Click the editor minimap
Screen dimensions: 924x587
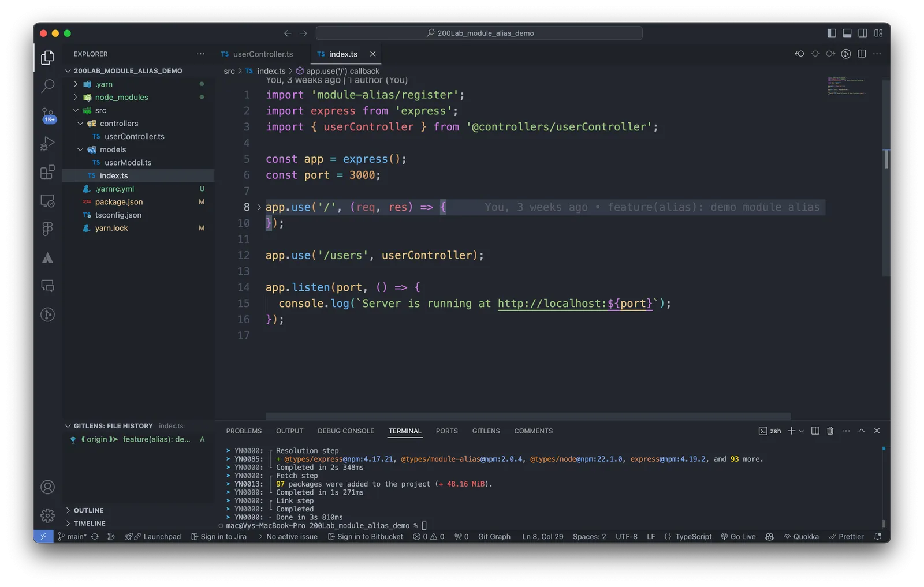(x=846, y=86)
